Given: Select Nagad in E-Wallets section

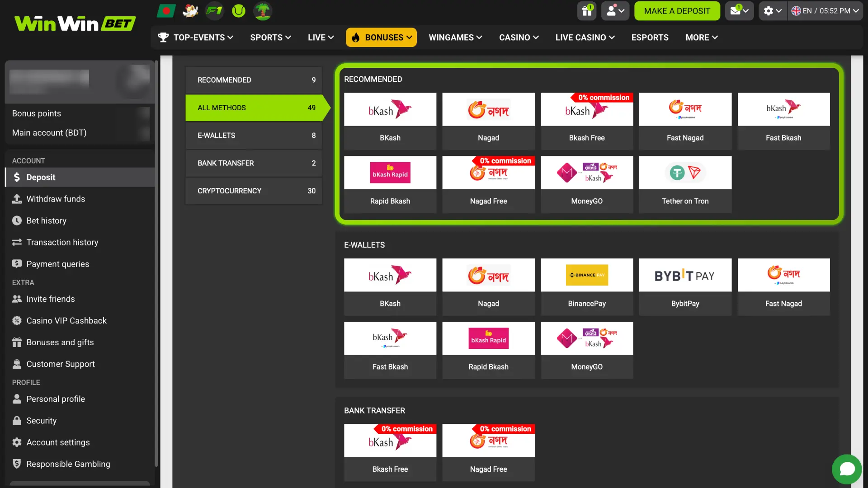Looking at the screenshot, I should point(488,287).
